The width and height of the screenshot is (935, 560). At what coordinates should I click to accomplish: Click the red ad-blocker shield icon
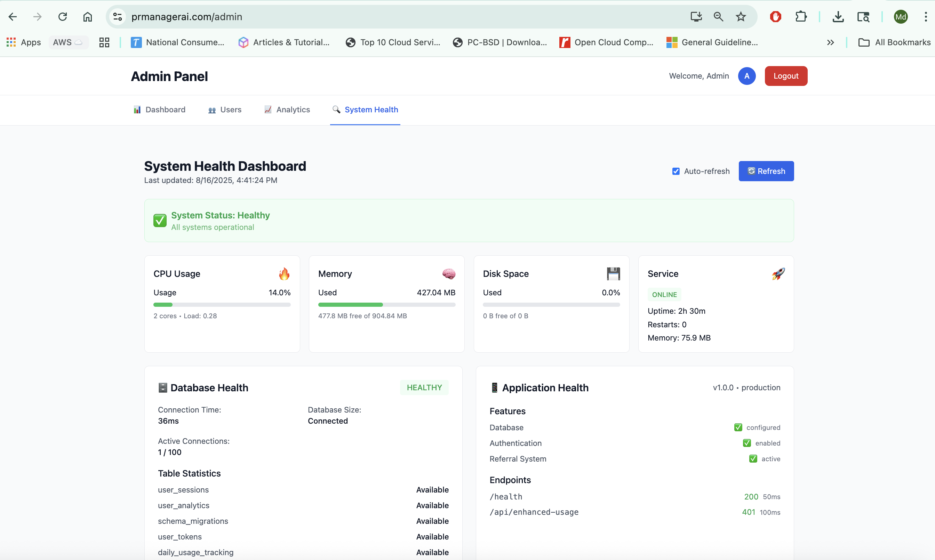pyautogui.click(x=775, y=17)
